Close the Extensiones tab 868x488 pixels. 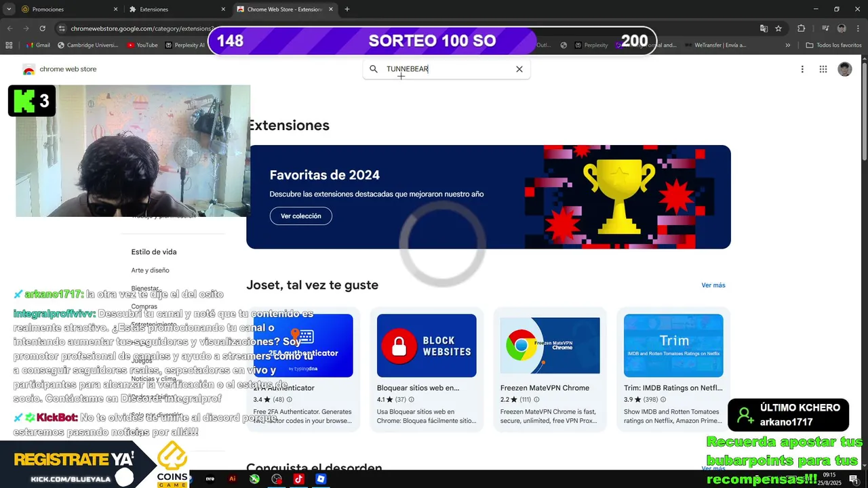(x=223, y=9)
